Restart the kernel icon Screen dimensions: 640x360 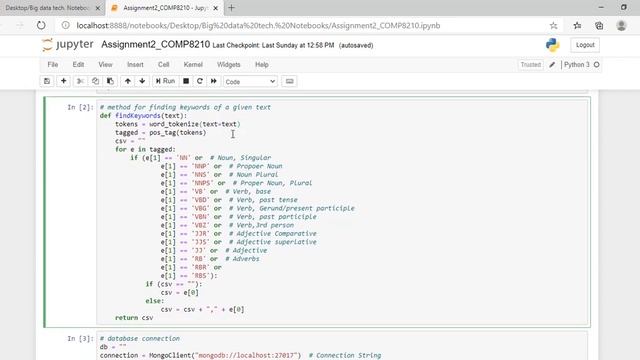pos(200,81)
